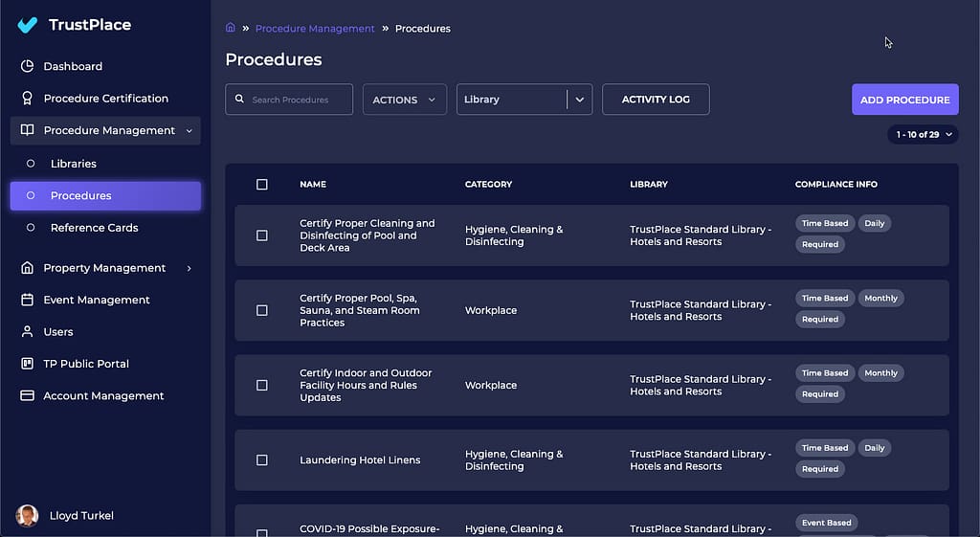The height and width of the screenshot is (537, 980).
Task: Open the ACTIONS dropdown
Action: click(x=405, y=100)
